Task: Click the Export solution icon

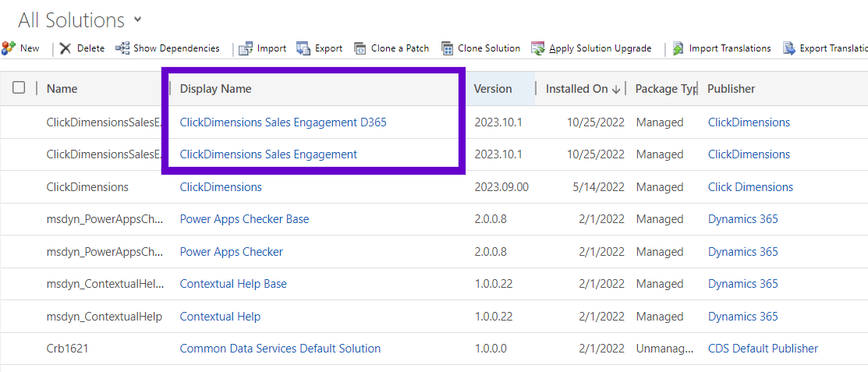Action: tap(303, 48)
